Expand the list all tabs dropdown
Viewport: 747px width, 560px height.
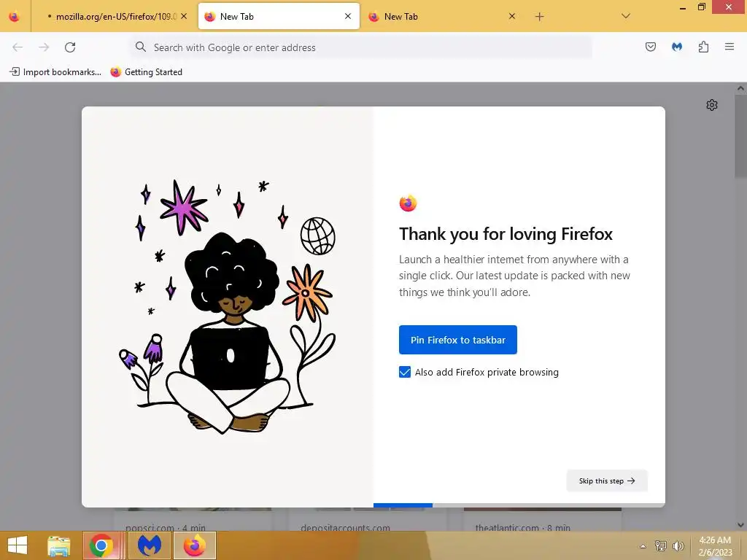pos(626,16)
